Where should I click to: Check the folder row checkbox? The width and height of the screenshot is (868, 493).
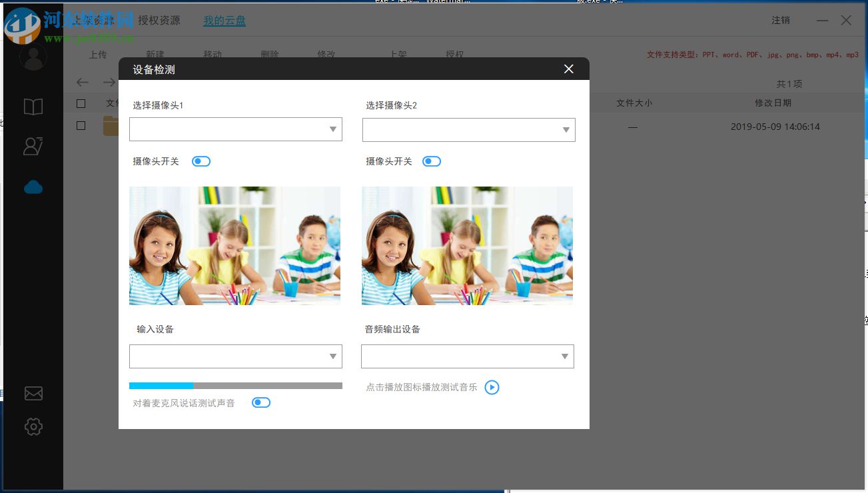pos(81,125)
